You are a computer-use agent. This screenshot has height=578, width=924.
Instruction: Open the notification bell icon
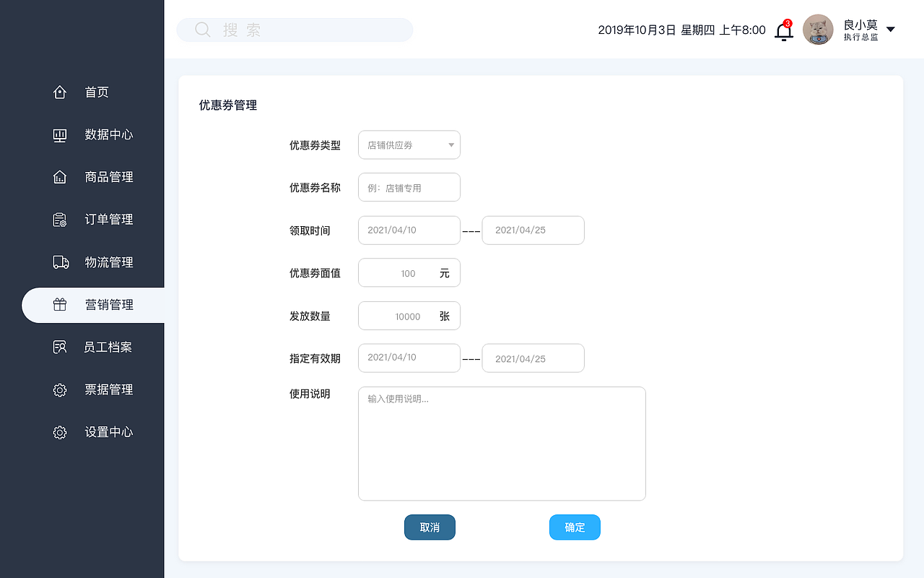click(x=783, y=32)
